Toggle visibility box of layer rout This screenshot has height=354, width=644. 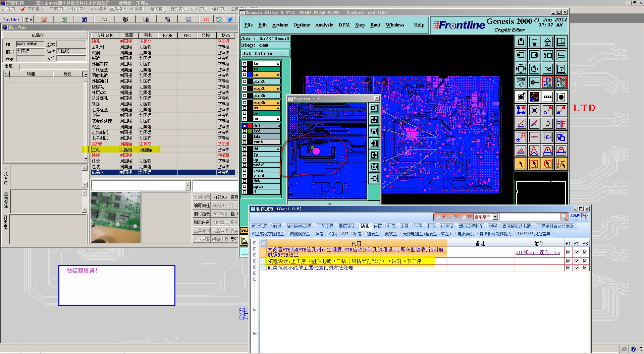click(x=245, y=142)
